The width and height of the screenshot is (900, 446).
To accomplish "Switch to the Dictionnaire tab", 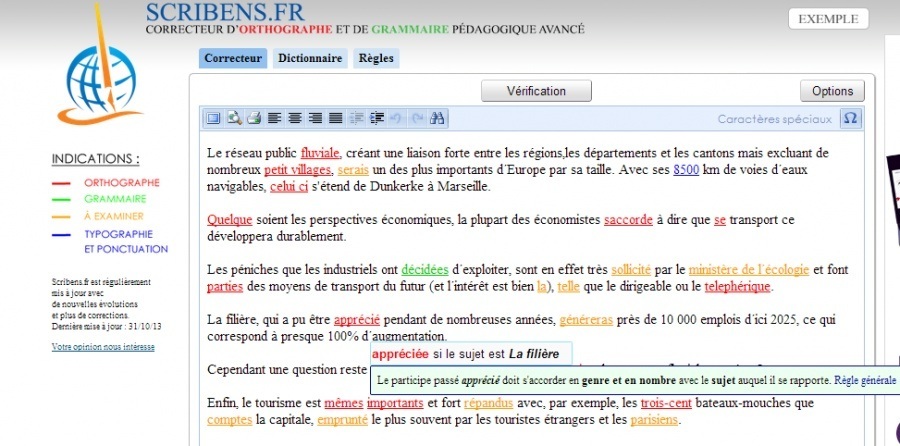I will click(x=310, y=58).
